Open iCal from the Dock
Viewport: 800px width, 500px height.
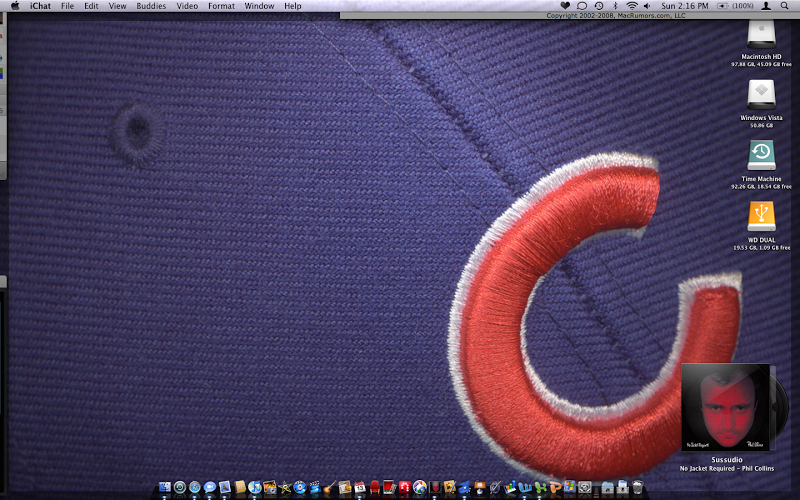tap(360, 487)
